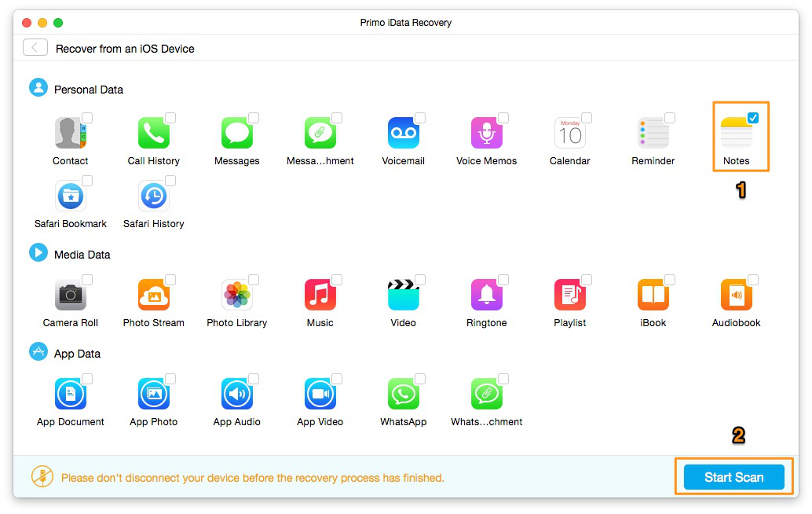812x514 pixels.
Task: Click the "Personal Data" heading text
Action: [89, 90]
